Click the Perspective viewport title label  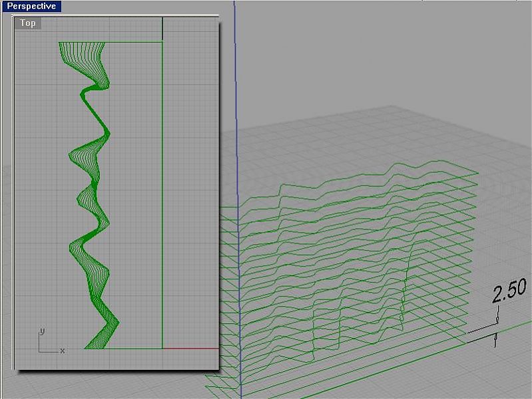pos(31,6)
